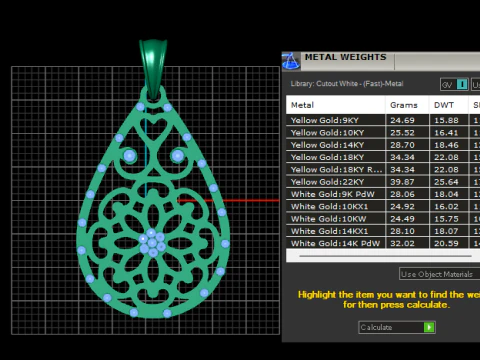Viewport: 480px width, 360px height.
Task: Click DWT value 16.02
Action: point(446,207)
